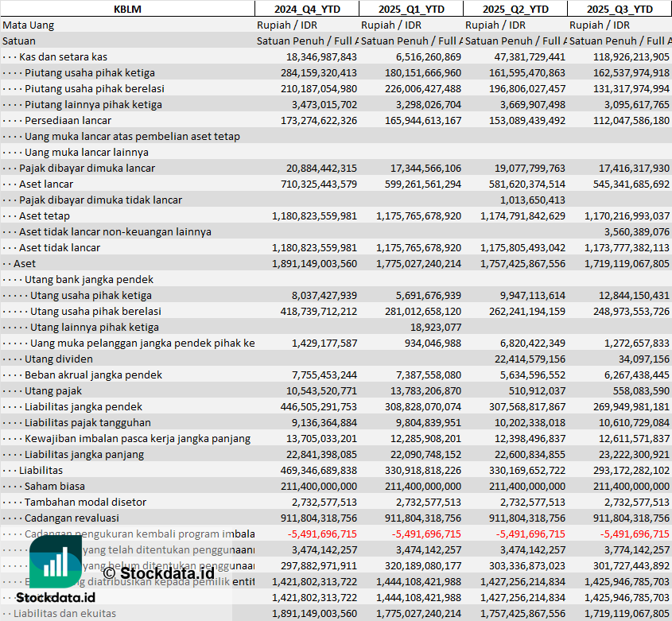Click the 'Utang dividen' row label
The width and height of the screenshot is (672, 621).
(58, 359)
